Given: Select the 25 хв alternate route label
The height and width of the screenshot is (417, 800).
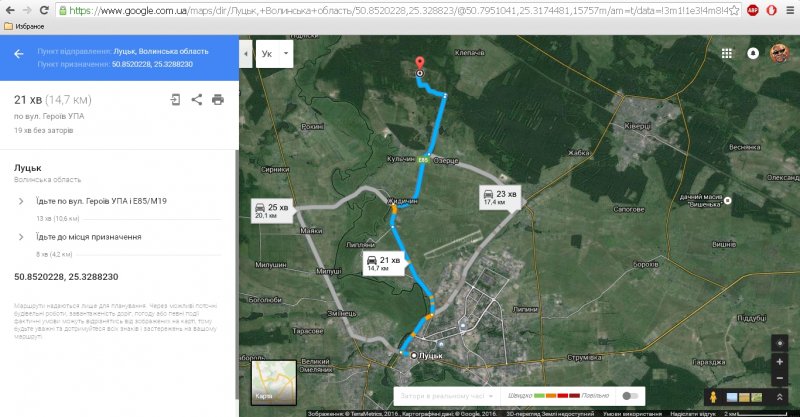Looking at the screenshot, I should pyautogui.click(x=271, y=210).
